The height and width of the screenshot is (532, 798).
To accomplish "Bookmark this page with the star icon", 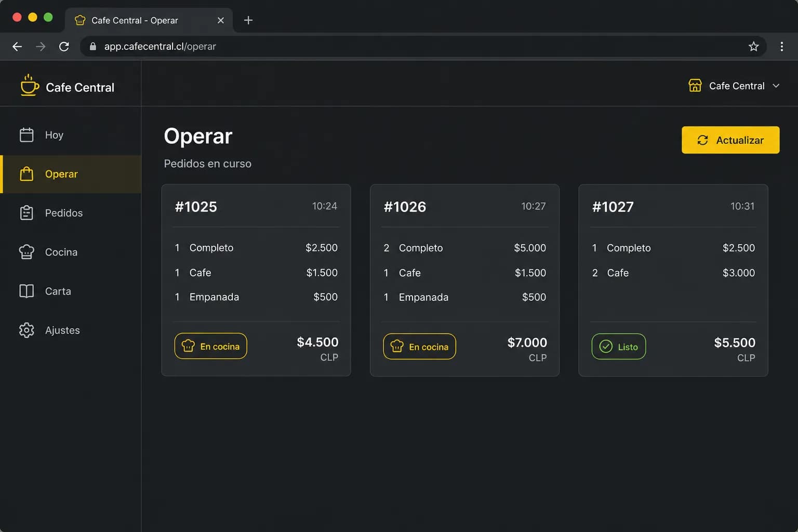I will pyautogui.click(x=754, y=47).
